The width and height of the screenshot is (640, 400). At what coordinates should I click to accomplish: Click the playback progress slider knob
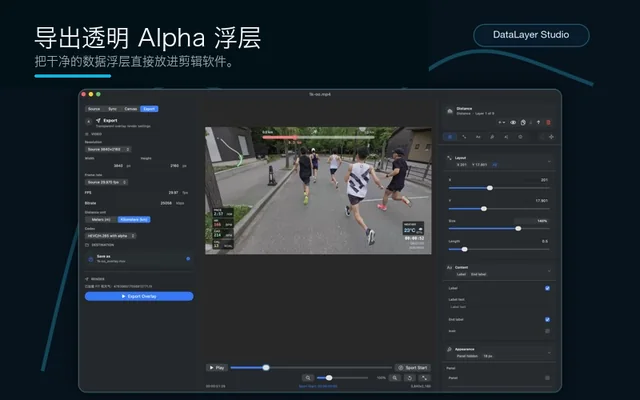tap(266, 368)
